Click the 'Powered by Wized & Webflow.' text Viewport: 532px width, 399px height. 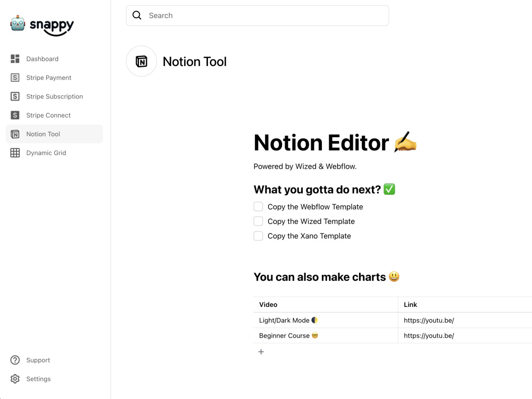tap(305, 166)
